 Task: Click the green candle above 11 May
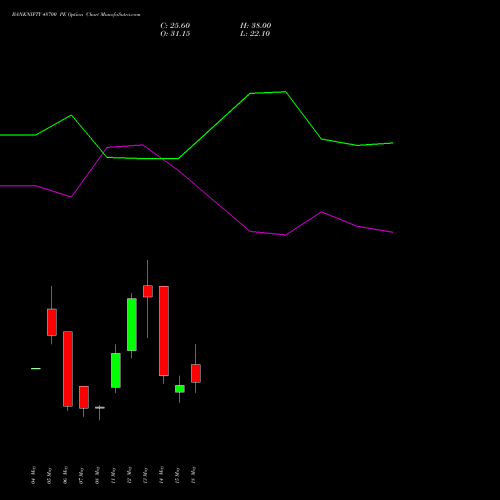[116, 370]
